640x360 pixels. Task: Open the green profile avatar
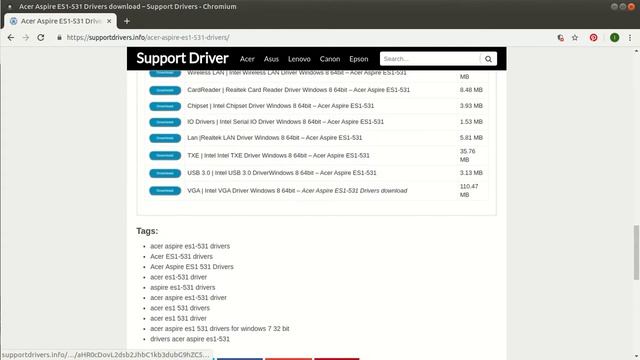(x=614, y=38)
